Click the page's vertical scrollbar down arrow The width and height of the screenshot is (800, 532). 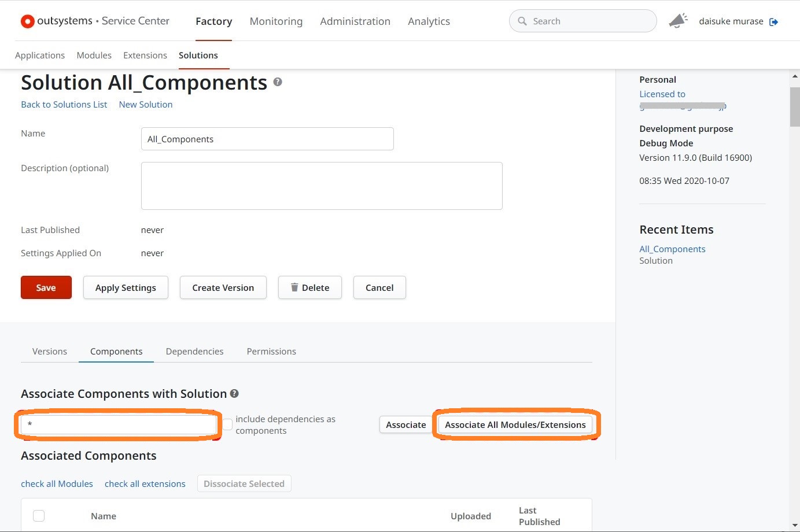tap(794, 525)
